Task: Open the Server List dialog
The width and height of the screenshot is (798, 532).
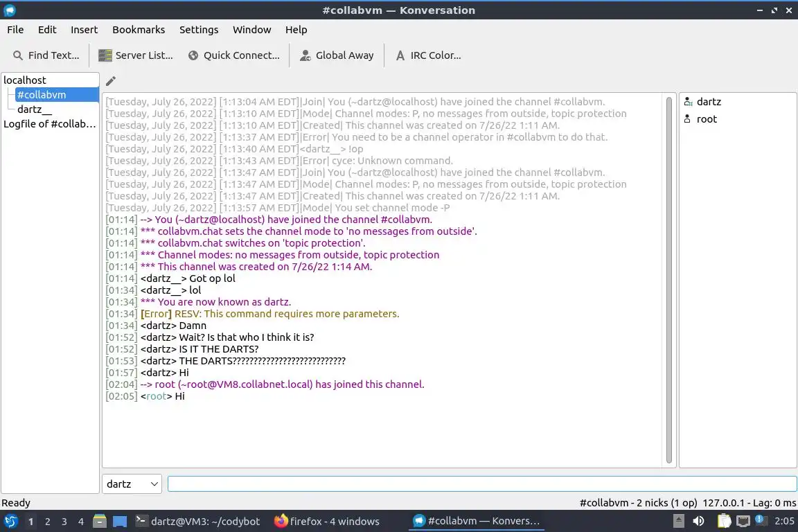Action: [136, 55]
